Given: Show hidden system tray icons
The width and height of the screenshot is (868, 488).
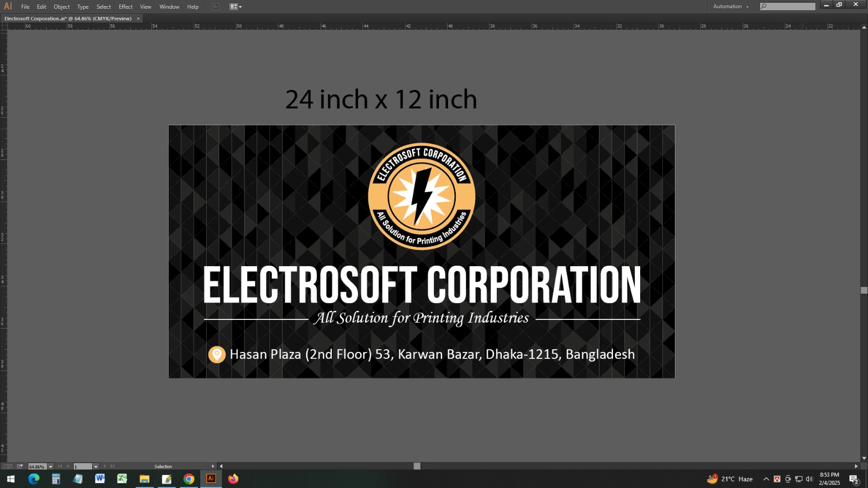Looking at the screenshot, I should [x=766, y=479].
